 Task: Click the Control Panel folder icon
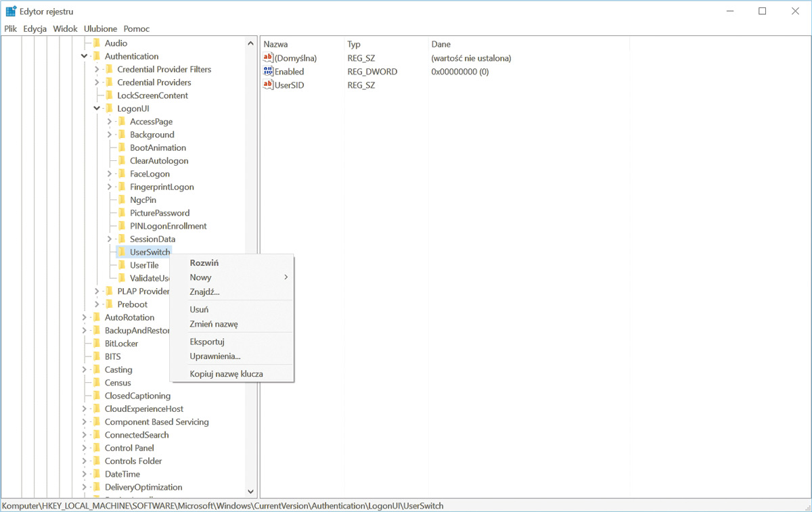tap(96, 448)
